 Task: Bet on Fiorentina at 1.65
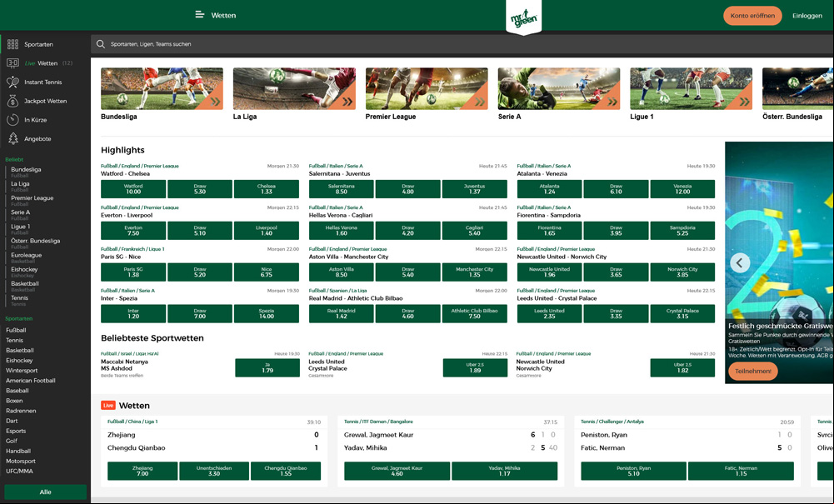coord(549,230)
